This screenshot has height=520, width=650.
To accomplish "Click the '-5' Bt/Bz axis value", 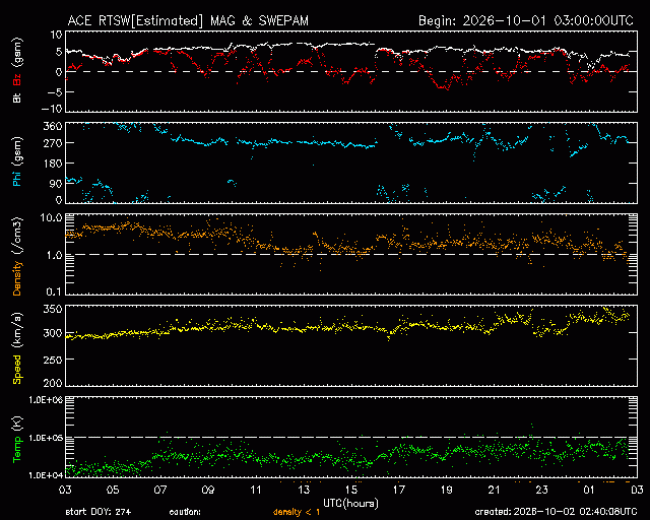I will [x=55, y=92].
